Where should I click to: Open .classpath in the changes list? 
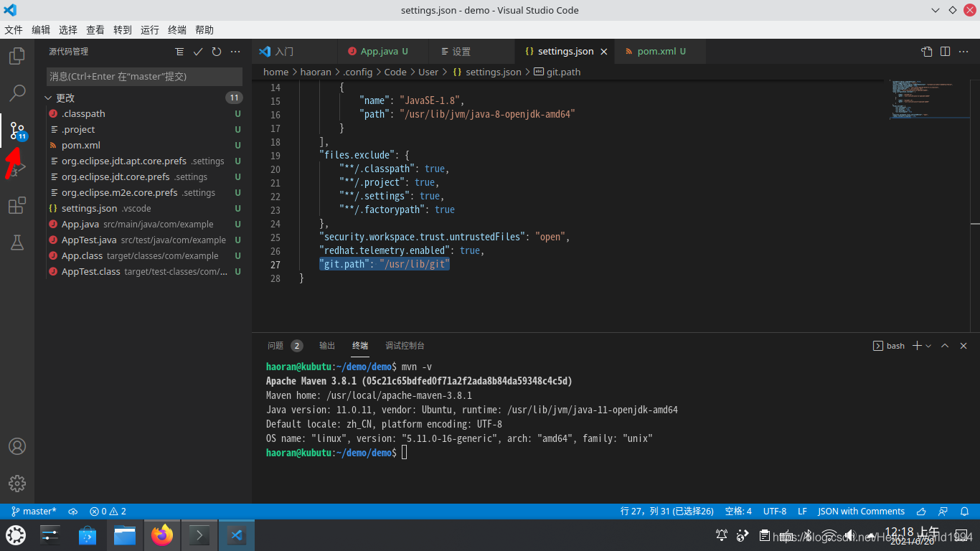pyautogui.click(x=143, y=114)
